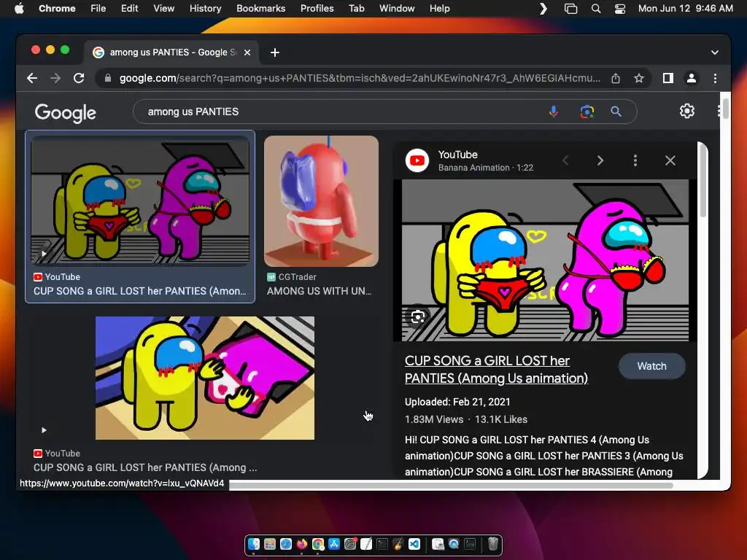Open the Trash in the Dock
The image size is (747, 560).
point(493,544)
